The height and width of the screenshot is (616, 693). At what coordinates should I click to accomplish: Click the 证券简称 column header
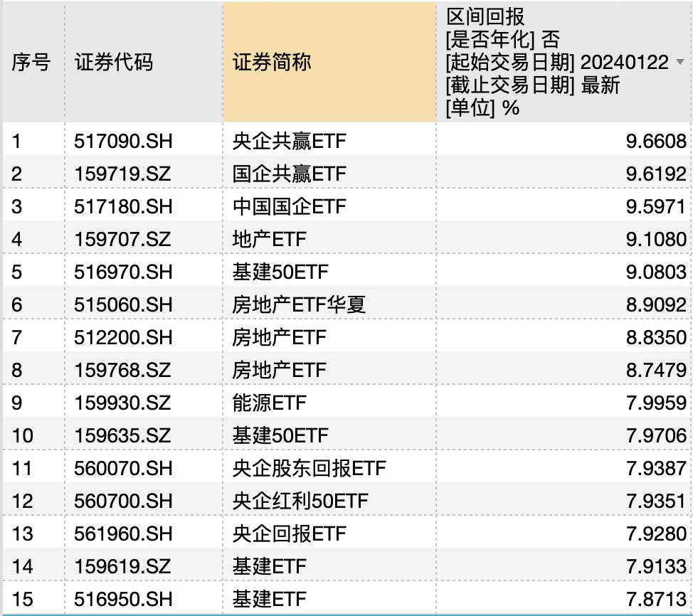272,63
